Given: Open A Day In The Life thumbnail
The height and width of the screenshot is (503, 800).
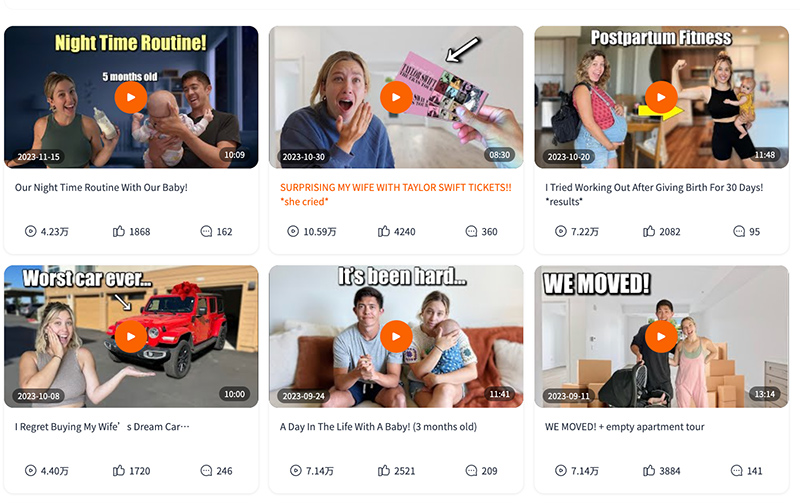Looking at the screenshot, I should [x=396, y=336].
